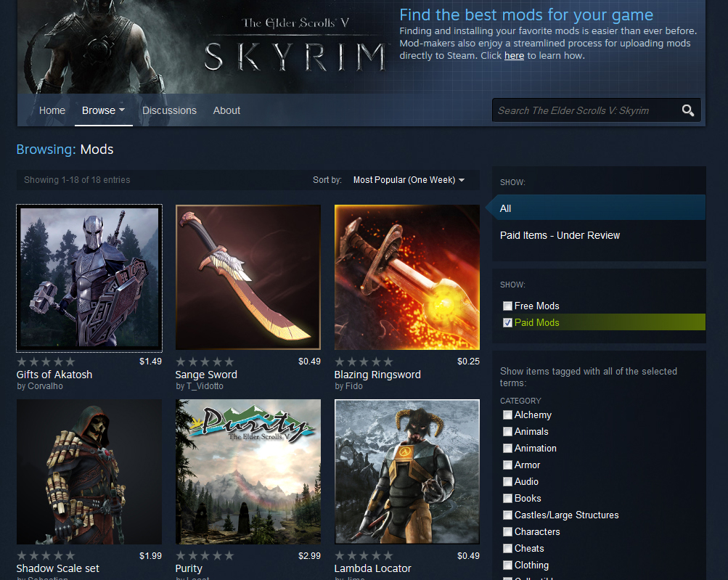The image size is (728, 580).
Task: Open the Purity mod thumbnail
Action: click(248, 471)
